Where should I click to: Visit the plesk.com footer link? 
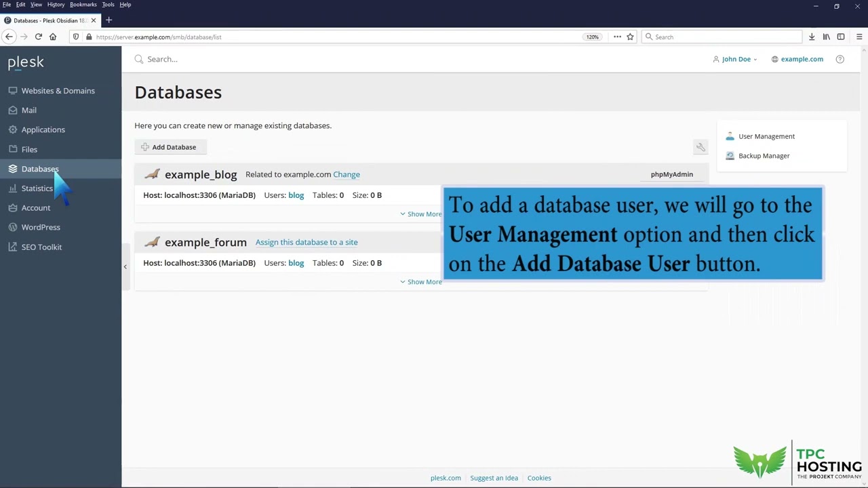(x=446, y=478)
